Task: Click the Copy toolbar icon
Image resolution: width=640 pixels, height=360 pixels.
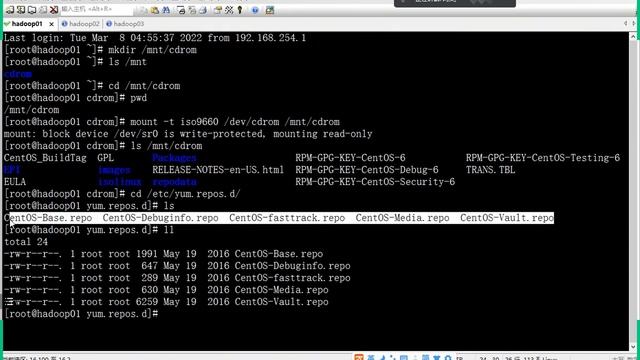Action: tap(143, 10)
